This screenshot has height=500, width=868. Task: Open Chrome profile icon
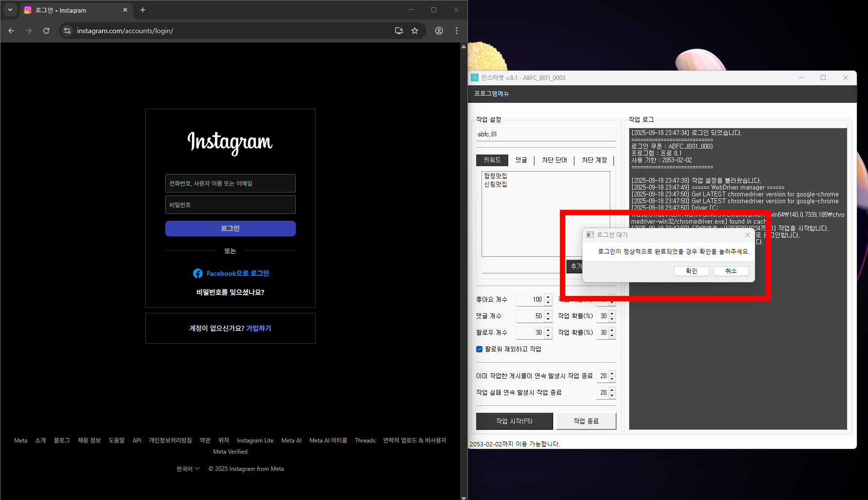point(439,31)
